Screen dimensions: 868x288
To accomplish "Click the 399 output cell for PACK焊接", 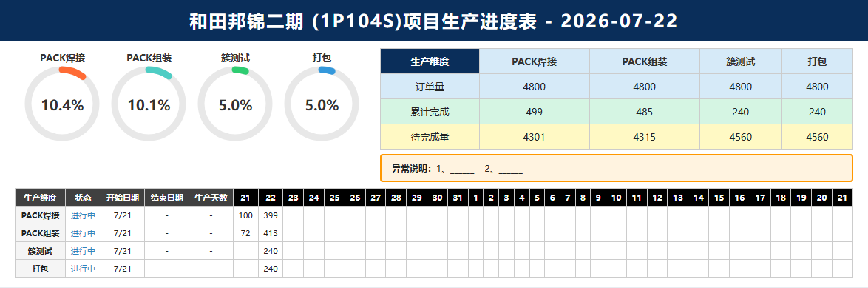I will pos(271,215).
